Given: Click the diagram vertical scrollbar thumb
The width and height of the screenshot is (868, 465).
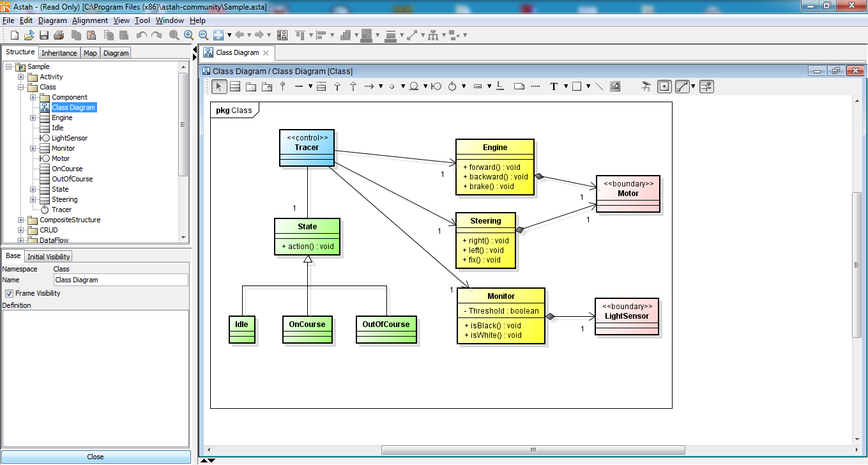Looking at the screenshot, I should [858, 264].
